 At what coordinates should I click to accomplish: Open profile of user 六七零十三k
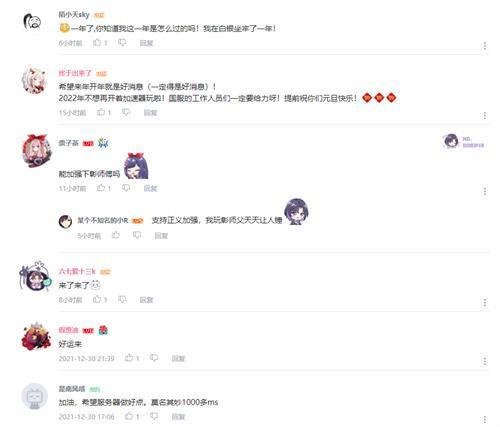click(x=77, y=271)
